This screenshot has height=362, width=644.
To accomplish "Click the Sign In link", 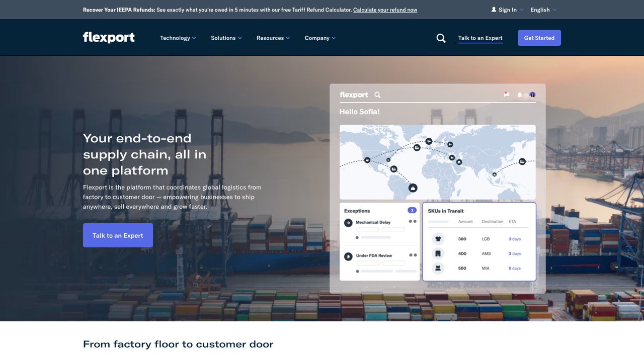I will (508, 10).
